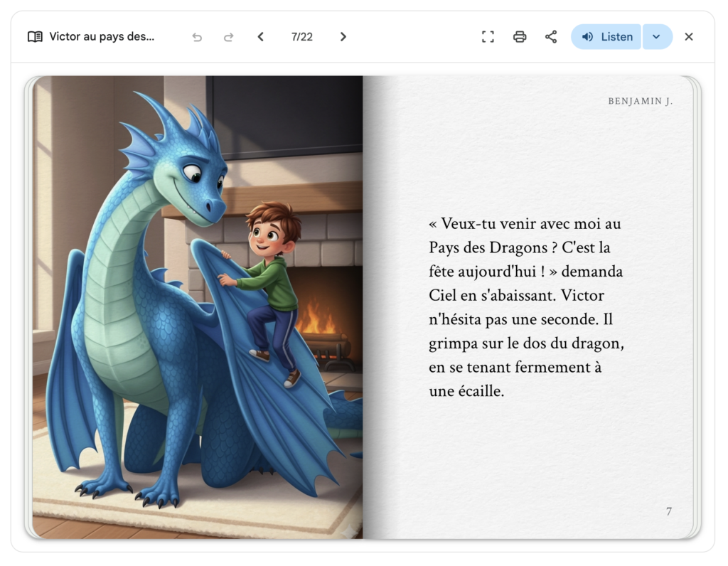Click page number 7 at the bottom corner
Image resolution: width=728 pixels, height=566 pixels.
pyautogui.click(x=668, y=511)
